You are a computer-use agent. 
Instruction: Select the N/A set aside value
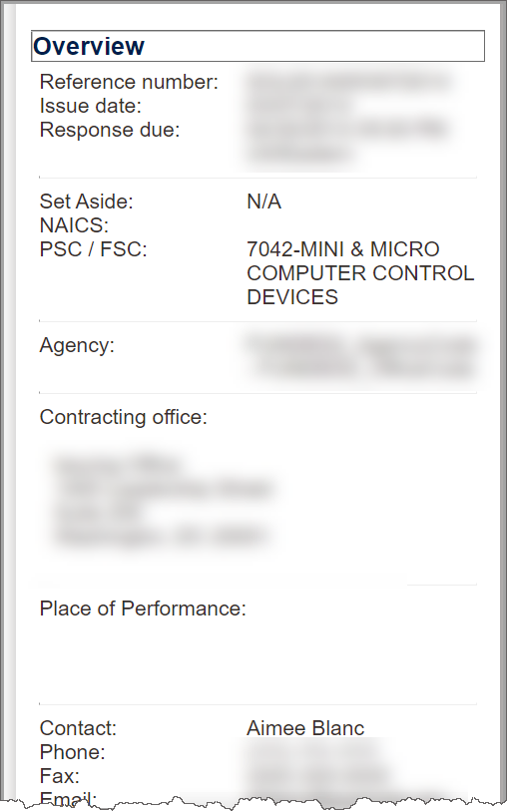(264, 202)
